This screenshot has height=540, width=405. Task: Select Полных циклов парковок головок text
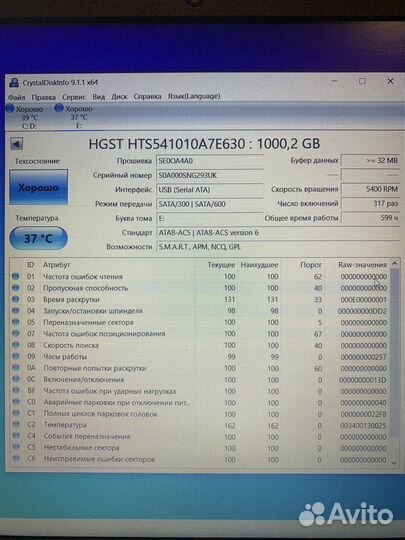click(x=100, y=414)
